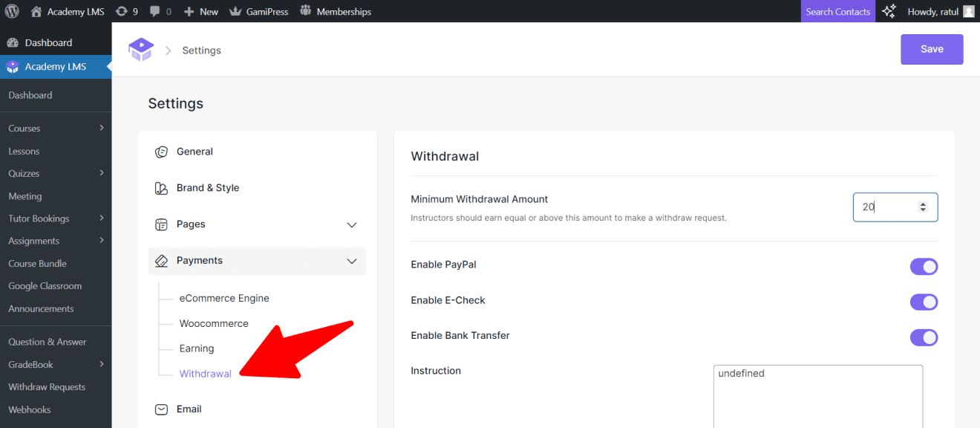Collapse the Payments section chevron
Image resolution: width=980 pixels, height=428 pixels.
351,261
